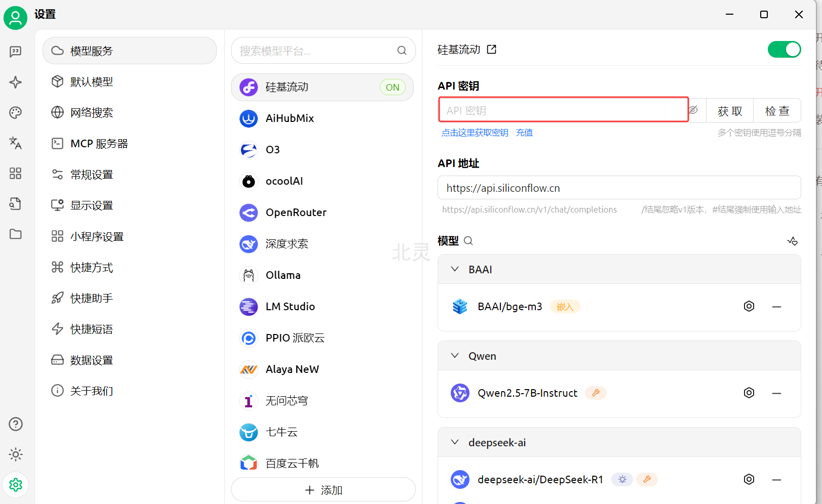822x504 pixels.
Task: Open the files folder sidebar icon
Action: point(16,234)
